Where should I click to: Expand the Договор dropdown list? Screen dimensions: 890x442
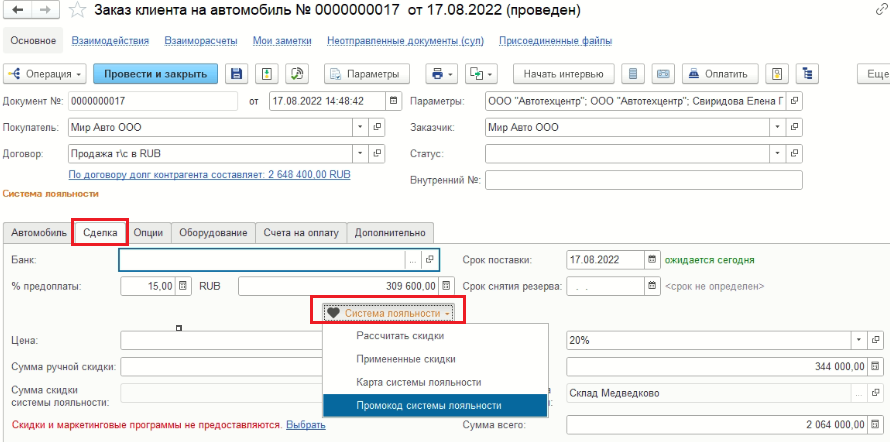359,154
